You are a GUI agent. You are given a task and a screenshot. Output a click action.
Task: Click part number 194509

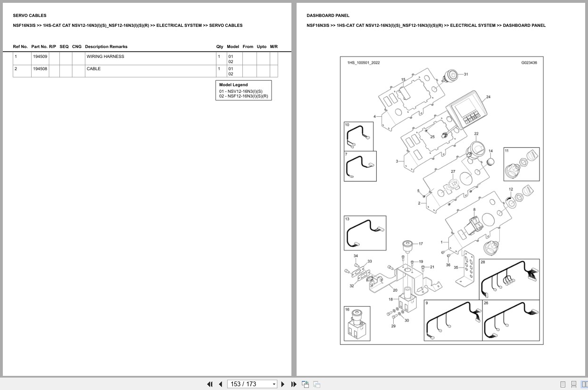(40, 57)
